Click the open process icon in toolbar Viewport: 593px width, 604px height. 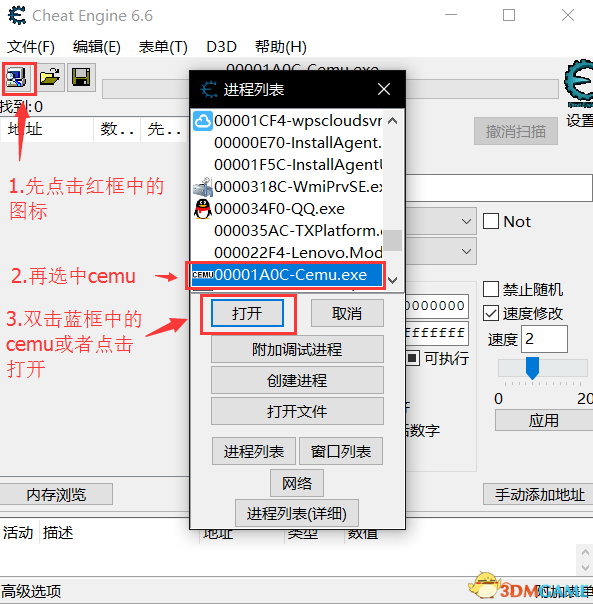(x=16, y=78)
